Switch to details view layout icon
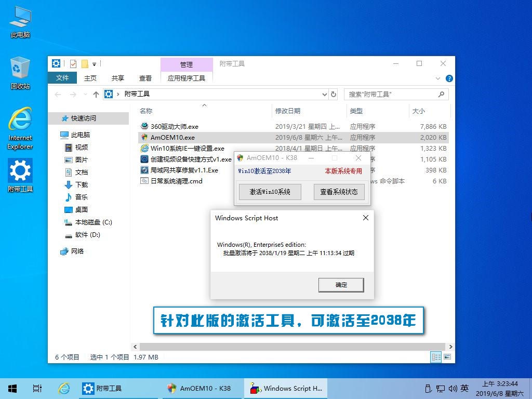The width and height of the screenshot is (532, 399). tap(436, 356)
